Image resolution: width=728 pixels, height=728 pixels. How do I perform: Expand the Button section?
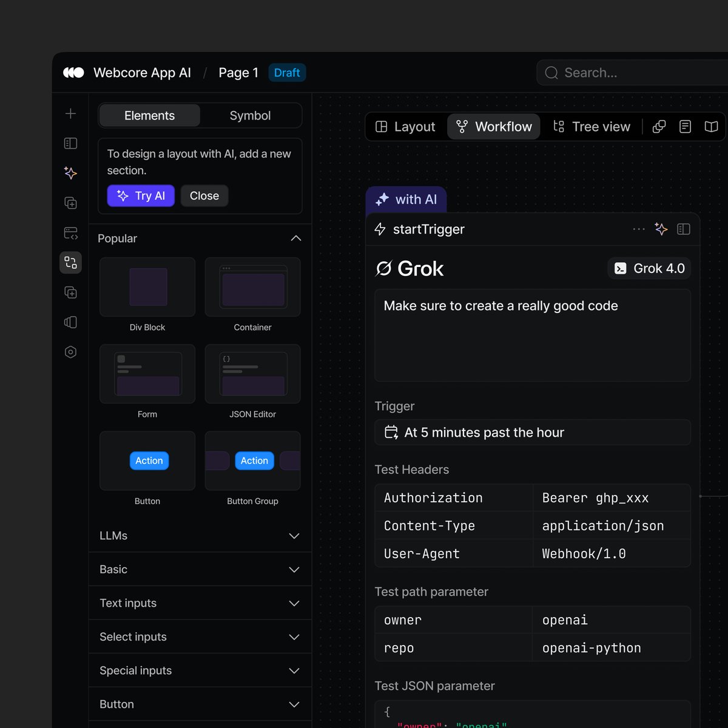(200, 704)
